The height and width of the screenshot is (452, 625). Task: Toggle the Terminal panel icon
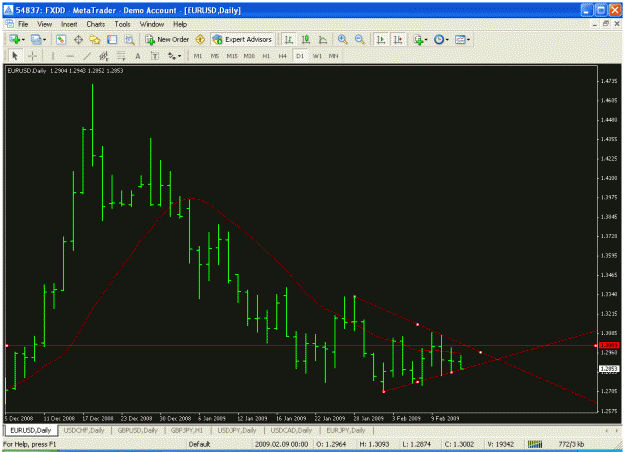112,39
